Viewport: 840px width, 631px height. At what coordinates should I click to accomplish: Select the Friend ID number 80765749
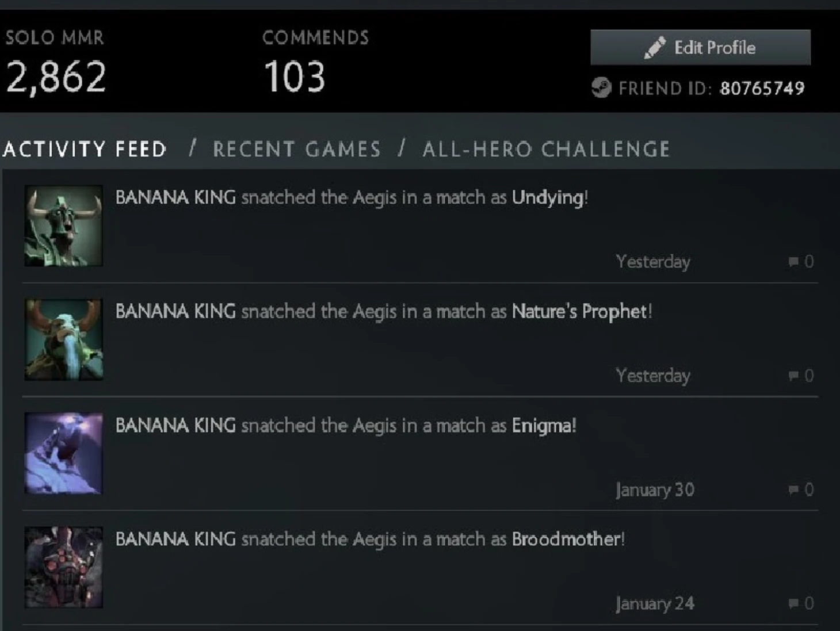click(762, 89)
